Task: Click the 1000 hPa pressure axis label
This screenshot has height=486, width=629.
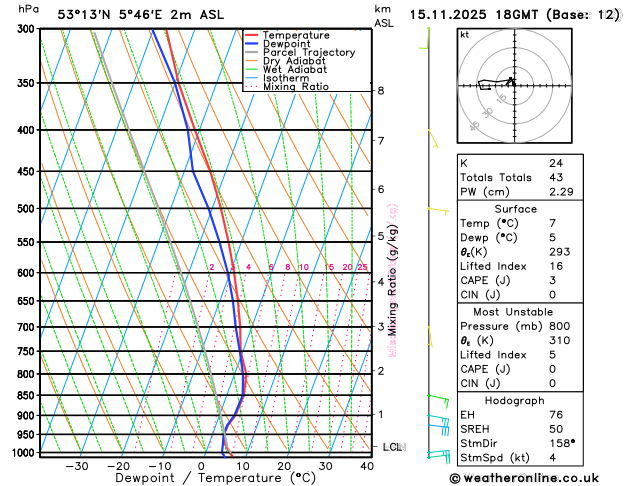Action: click(24, 453)
